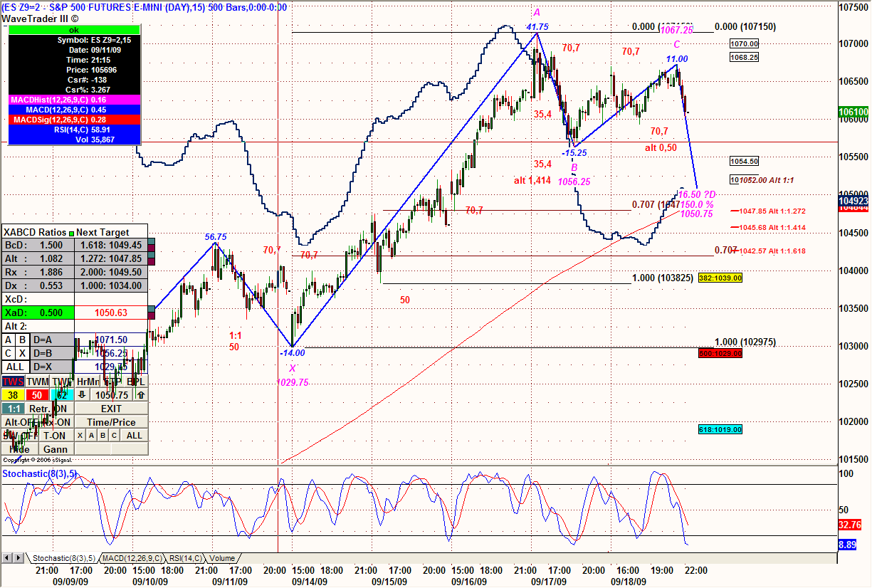The image size is (872, 588).
Task: Click the right tab-scroll arrow
Action: point(19,558)
